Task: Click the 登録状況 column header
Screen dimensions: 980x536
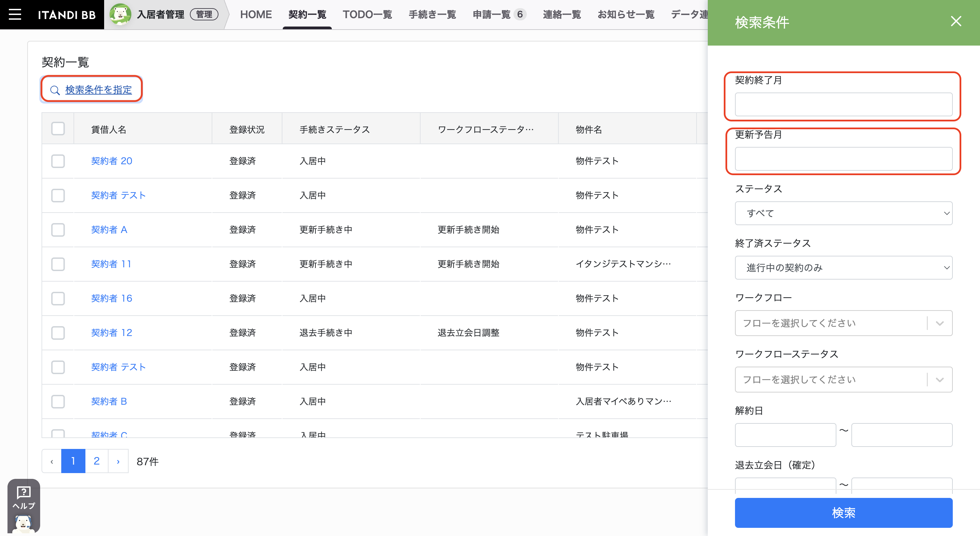Action: (246, 129)
